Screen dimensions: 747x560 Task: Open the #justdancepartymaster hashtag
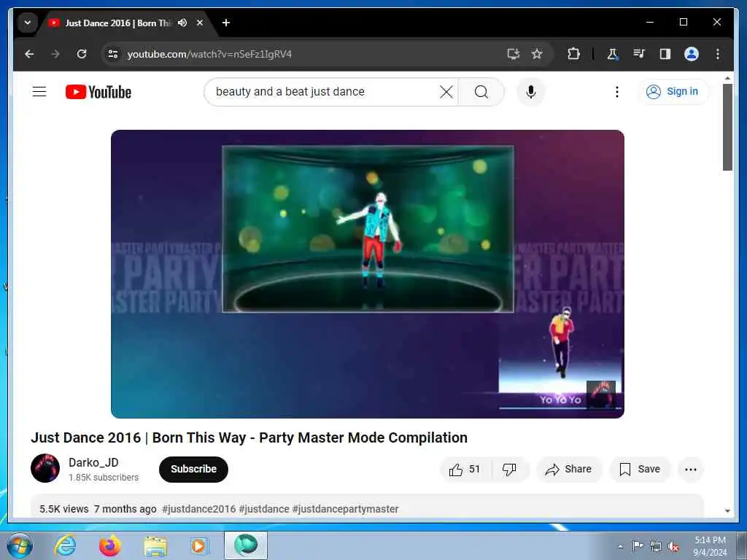[x=345, y=509]
